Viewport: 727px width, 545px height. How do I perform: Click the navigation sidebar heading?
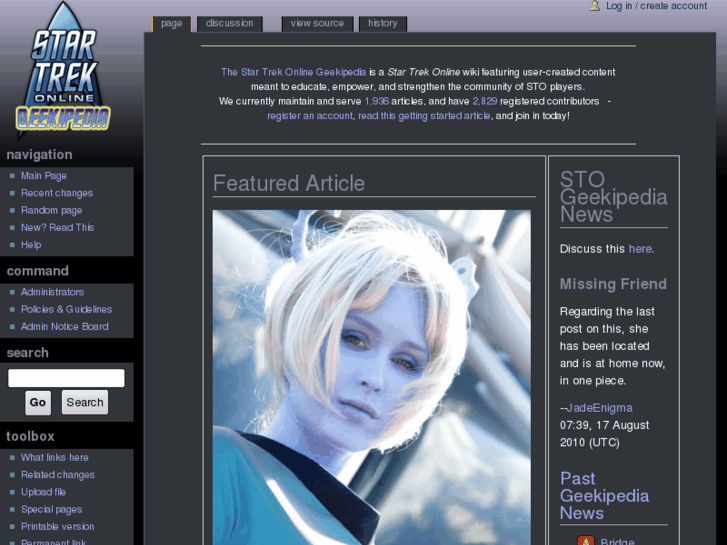coord(39,154)
